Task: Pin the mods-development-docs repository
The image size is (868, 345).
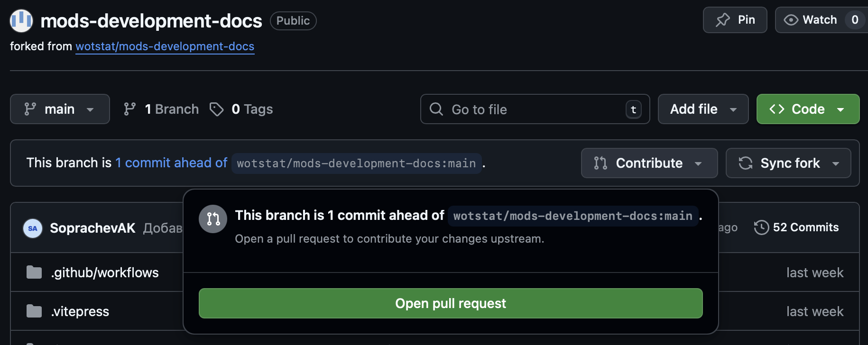Action: coord(735,20)
